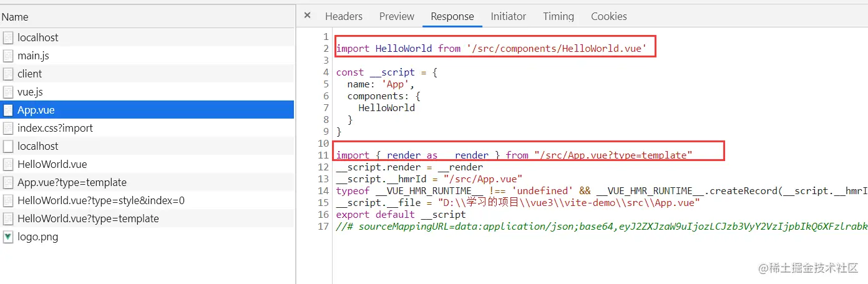Image resolution: width=868 pixels, height=284 pixels.
Task: Click the document icon beside main.js
Action: 8,56
